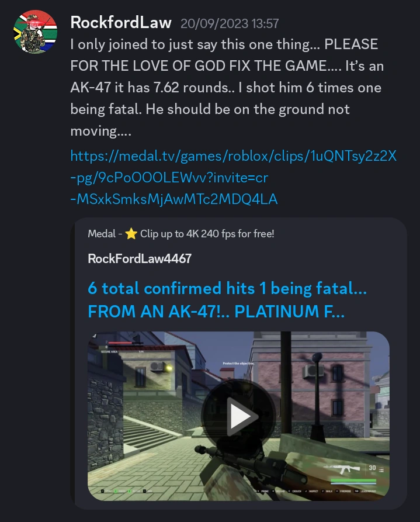Click the AK-47 weapon icon in video HUD
420x522 pixels.
(x=342, y=469)
